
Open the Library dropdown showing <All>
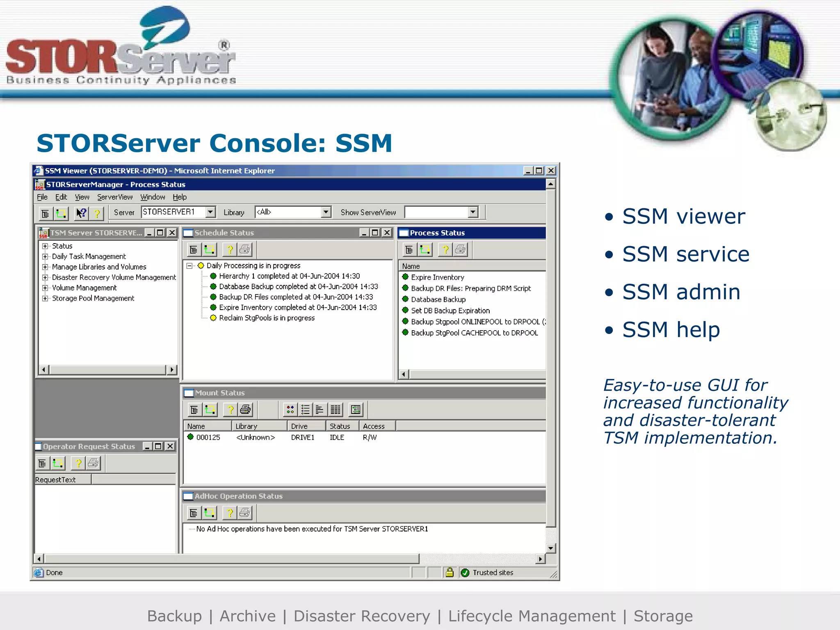[326, 212]
